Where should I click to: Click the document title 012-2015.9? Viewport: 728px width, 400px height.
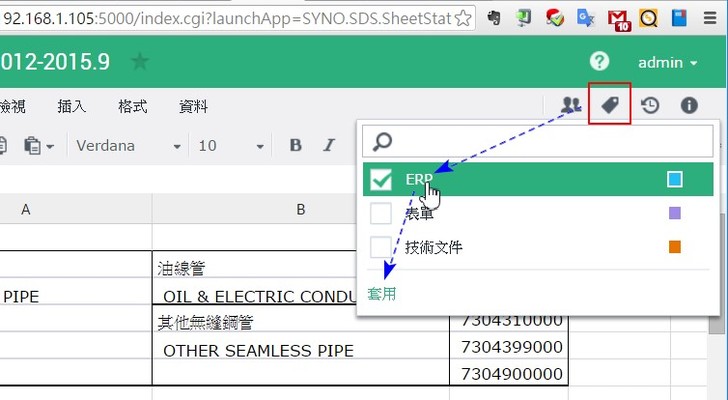(55, 62)
